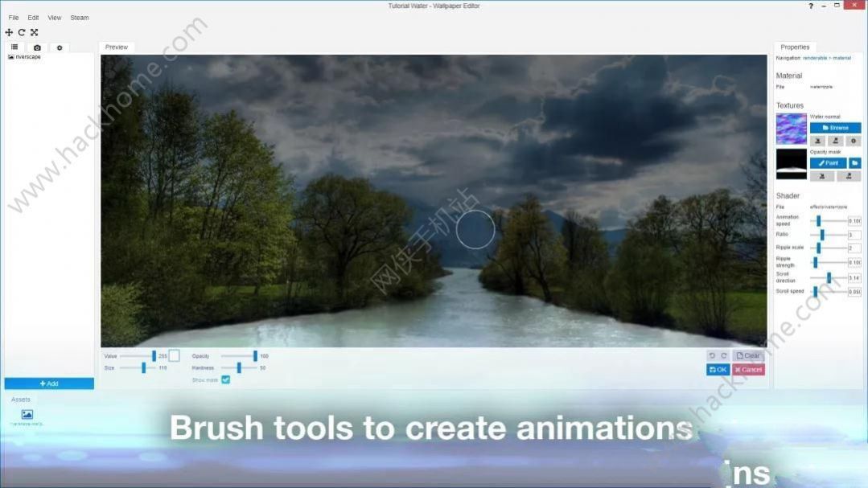The width and height of the screenshot is (868, 488).
Task: Undo the last brush stroke
Action: click(712, 355)
